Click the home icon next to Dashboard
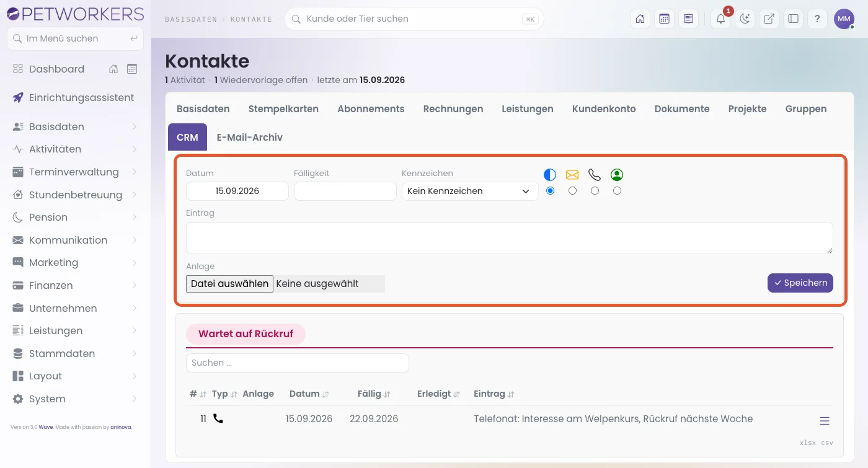 113,69
